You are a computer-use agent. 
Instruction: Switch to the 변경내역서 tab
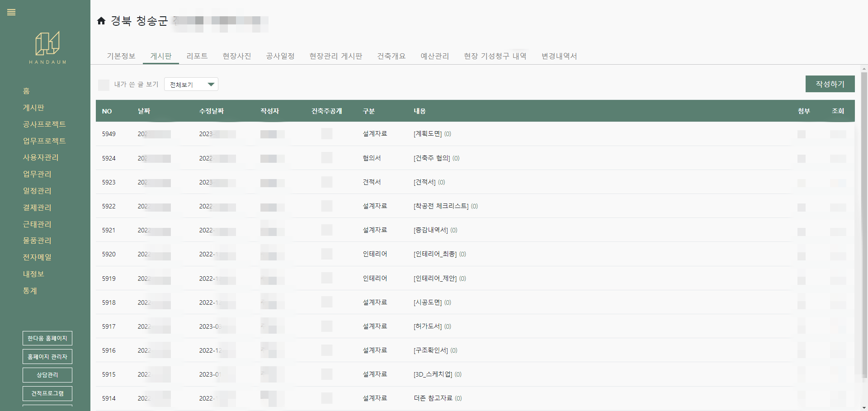point(559,56)
